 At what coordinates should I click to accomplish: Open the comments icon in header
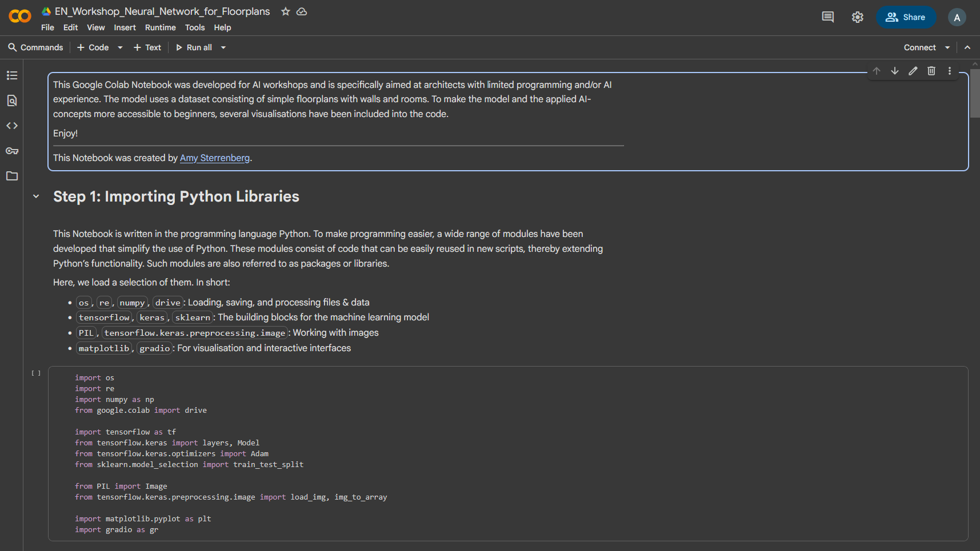827,17
